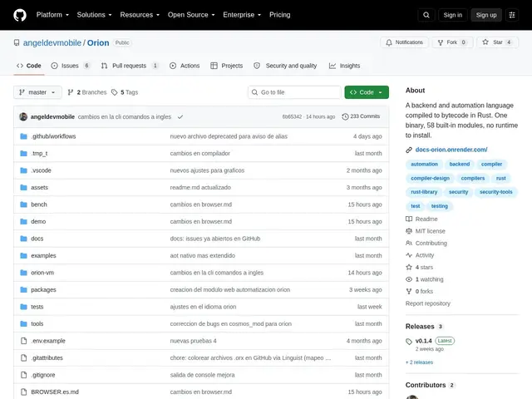
Task: Open the 5 Tags link
Action: point(125,92)
